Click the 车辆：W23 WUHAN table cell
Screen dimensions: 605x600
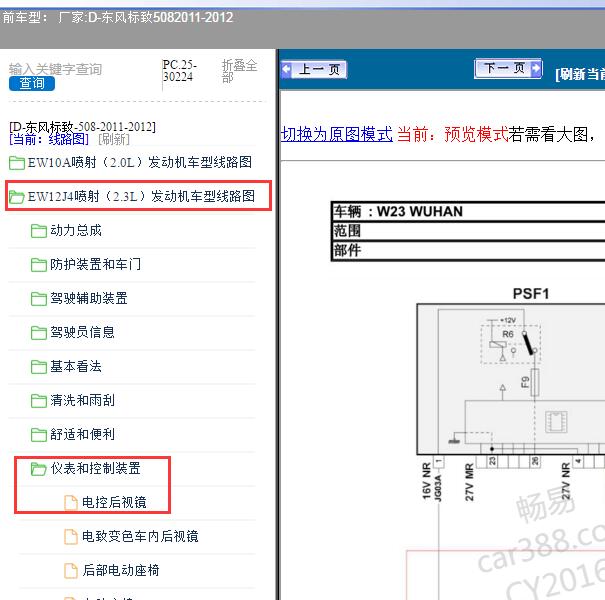coord(468,211)
